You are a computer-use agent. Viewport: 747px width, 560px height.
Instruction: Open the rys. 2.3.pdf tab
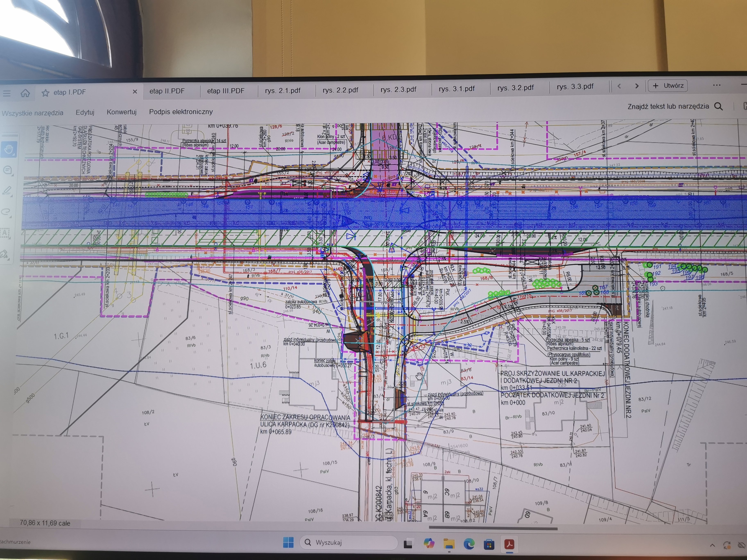[398, 89]
